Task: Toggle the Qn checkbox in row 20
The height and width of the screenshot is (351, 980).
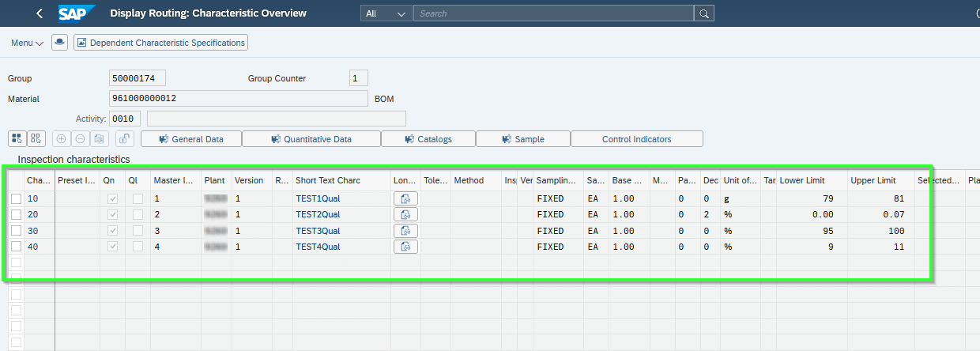Action: tap(112, 214)
